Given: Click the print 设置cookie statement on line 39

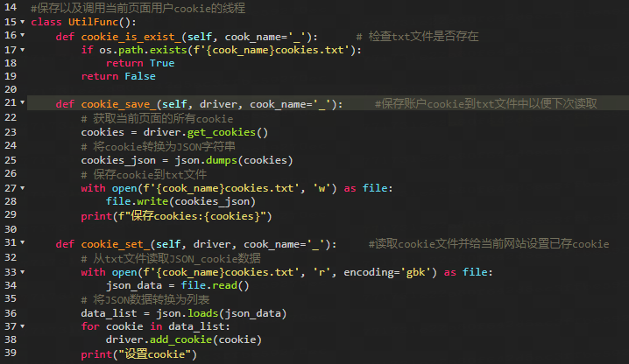Looking at the screenshot, I should [138, 354].
